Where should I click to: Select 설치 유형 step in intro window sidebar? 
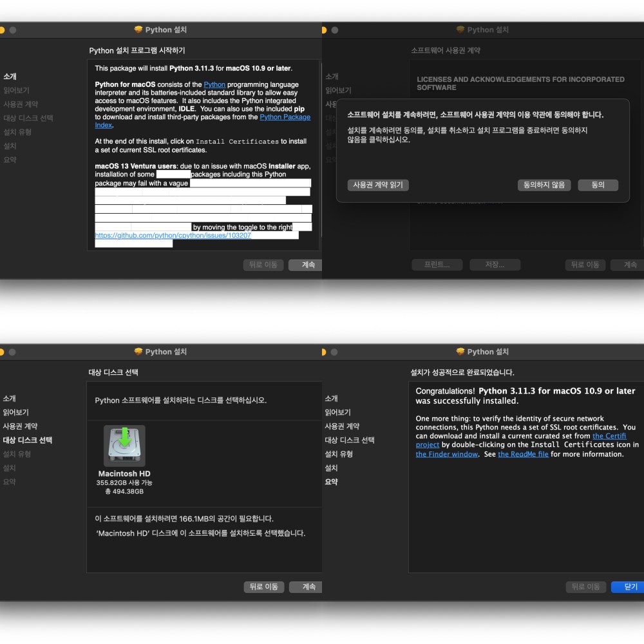(17, 132)
